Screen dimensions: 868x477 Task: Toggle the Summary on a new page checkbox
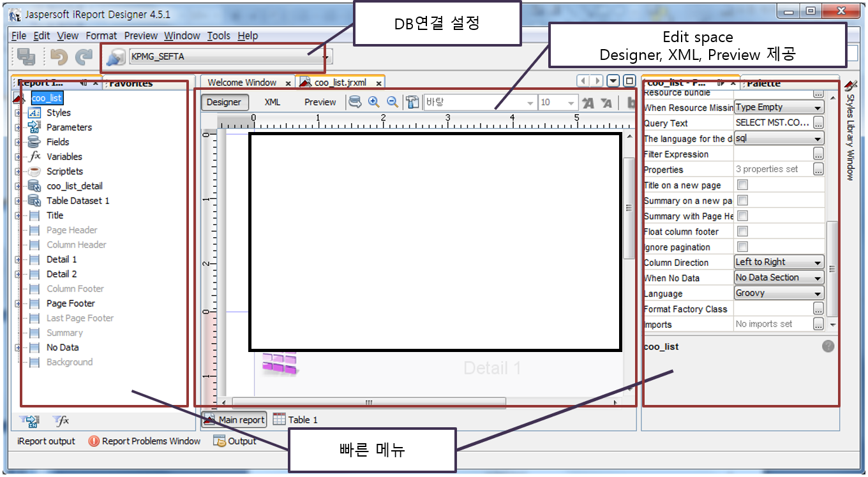point(743,200)
